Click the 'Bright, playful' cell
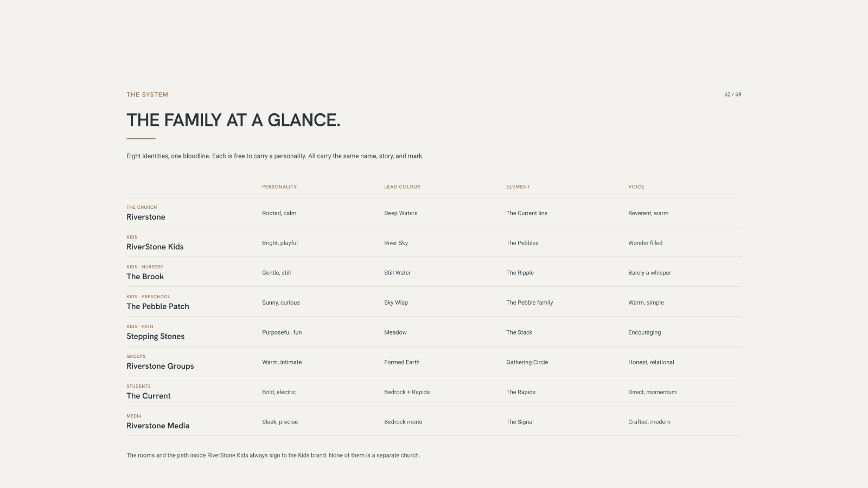 pyautogui.click(x=280, y=243)
